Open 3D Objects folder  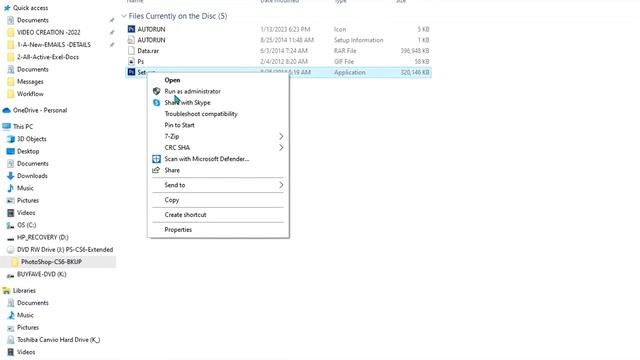[x=32, y=139]
